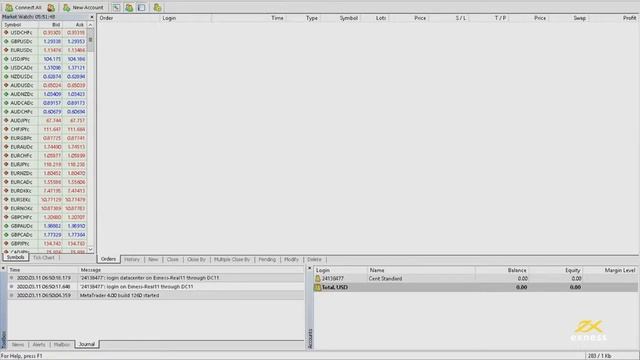Screen dimensions: 640x360
Task: Select the GBPAUDc row in Market Watch
Action: pos(44,226)
